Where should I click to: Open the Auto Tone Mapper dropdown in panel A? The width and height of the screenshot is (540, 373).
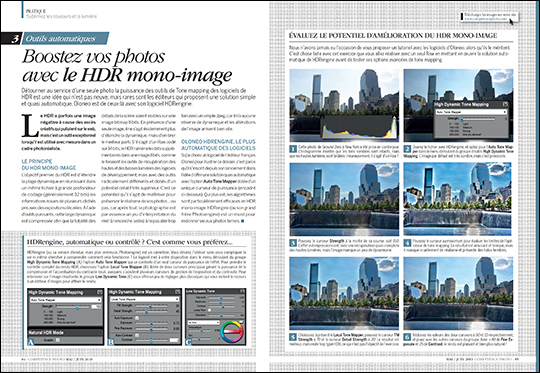click(x=65, y=300)
